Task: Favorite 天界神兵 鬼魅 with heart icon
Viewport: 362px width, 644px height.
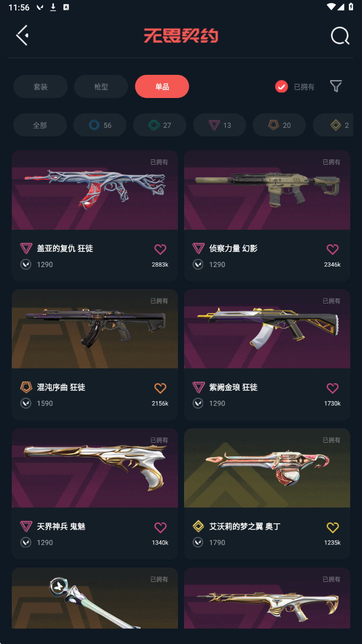Action: (x=160, y=527)
